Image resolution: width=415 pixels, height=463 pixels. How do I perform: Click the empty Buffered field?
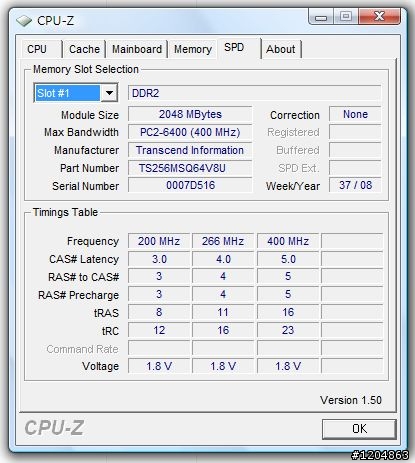pyautogui.click(x=355, y=150)
